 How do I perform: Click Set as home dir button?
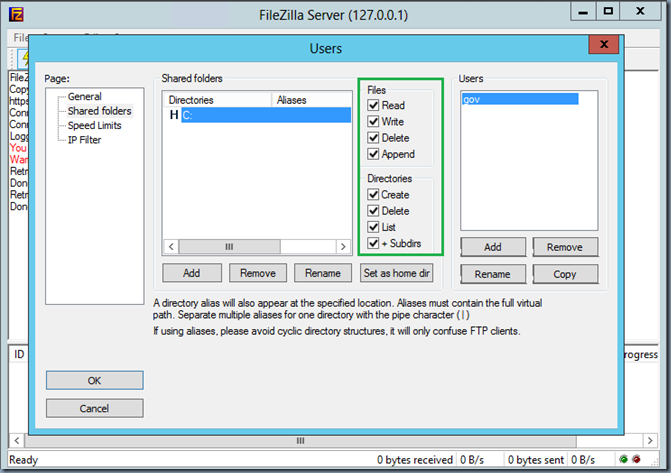[x=397, y=273]
